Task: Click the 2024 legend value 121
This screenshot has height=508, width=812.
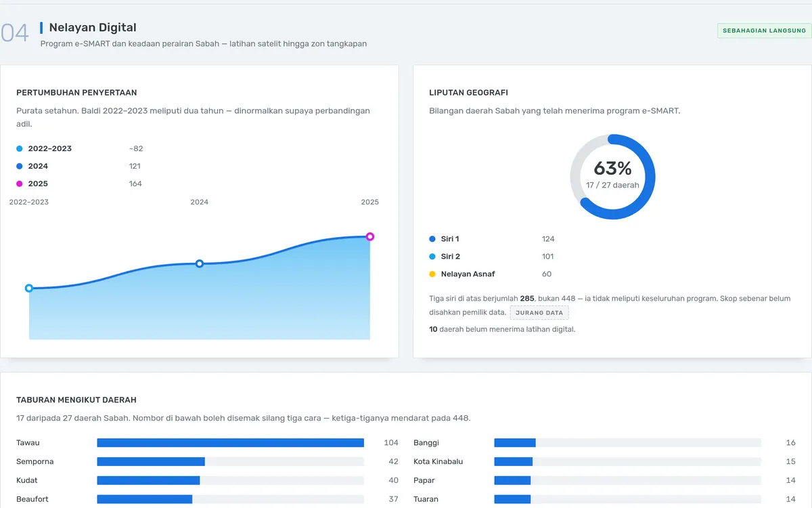Action: click(x=135, y=166)
